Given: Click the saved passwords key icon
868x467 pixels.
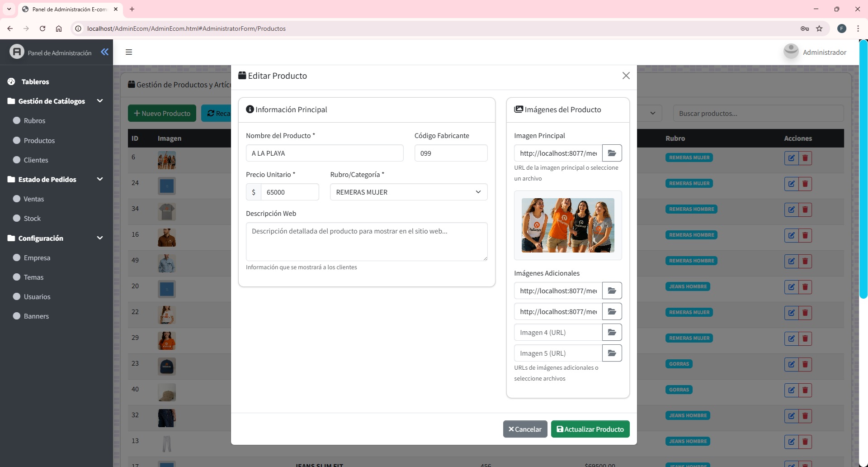Looking at the screenshot, I should pos(804,28).
